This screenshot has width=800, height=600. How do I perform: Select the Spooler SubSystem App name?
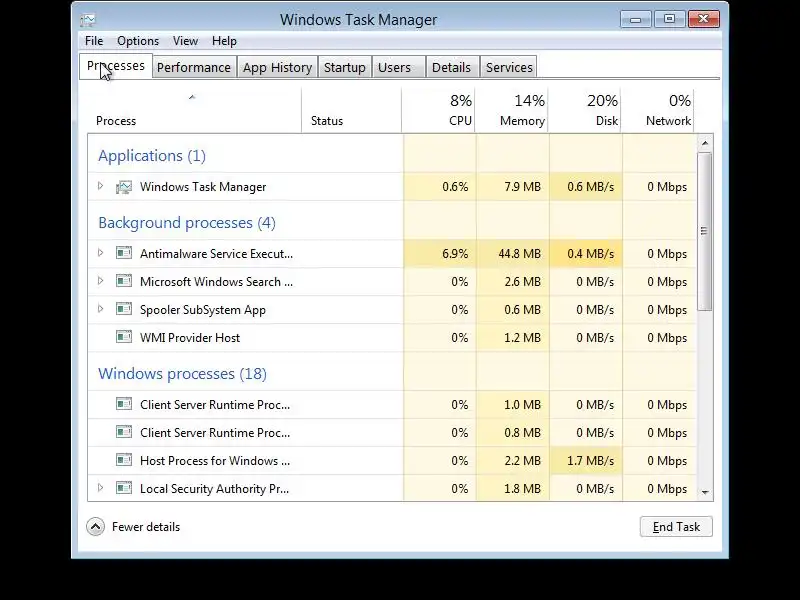click(x=203, y=310)
